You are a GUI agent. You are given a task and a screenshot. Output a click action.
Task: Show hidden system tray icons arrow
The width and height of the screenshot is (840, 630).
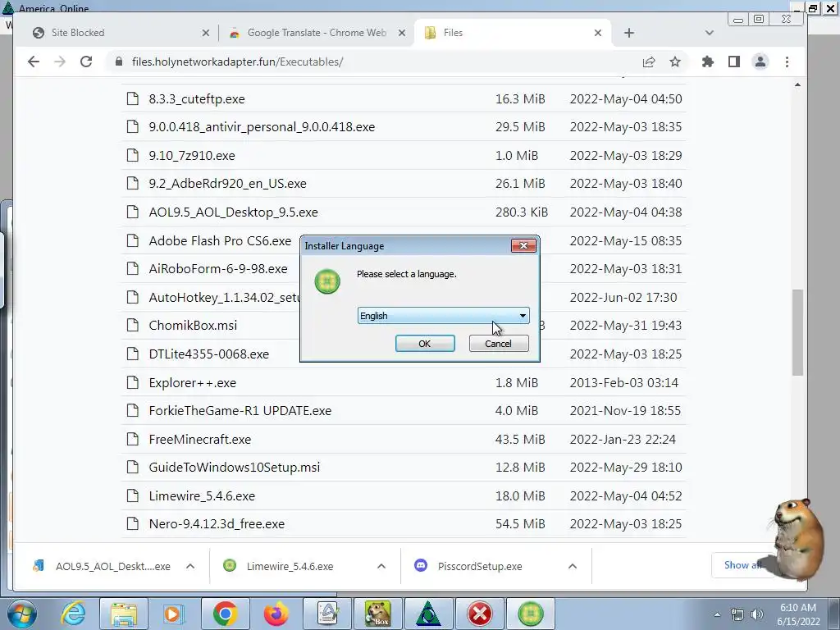pos(717,614)
